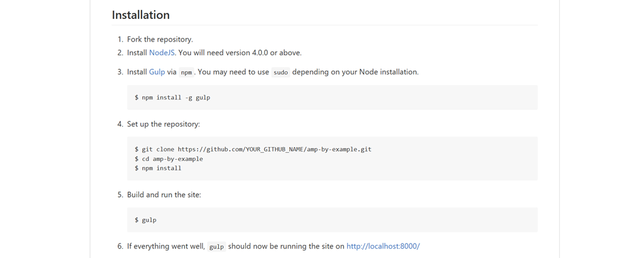Click the Installation heading
The width and height of the screenshot is (644, 258).
140,15
